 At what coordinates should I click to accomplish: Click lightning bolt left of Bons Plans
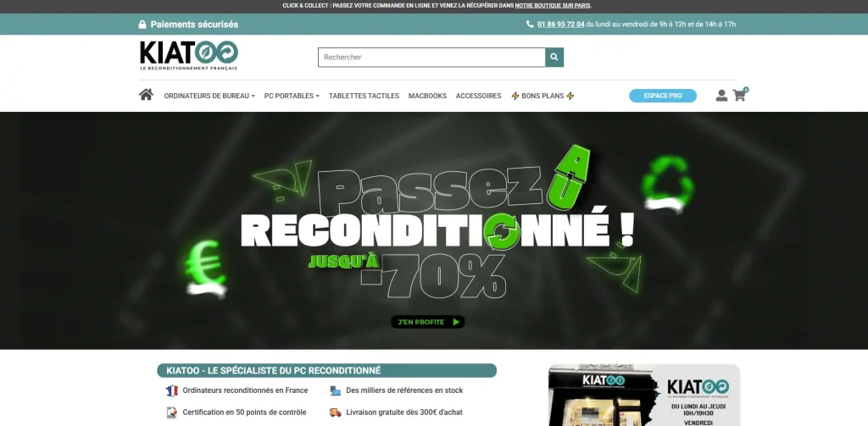pos(515,96)
